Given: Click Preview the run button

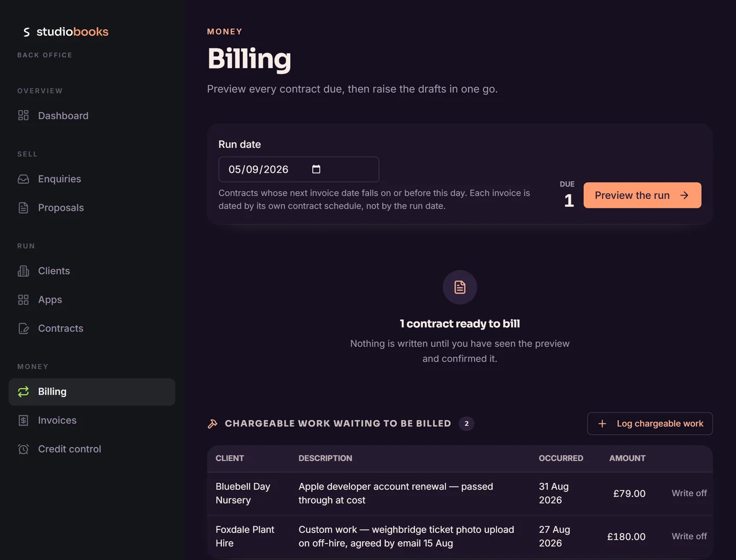Looking at the screenshot, I should click(x=642, y=195).
